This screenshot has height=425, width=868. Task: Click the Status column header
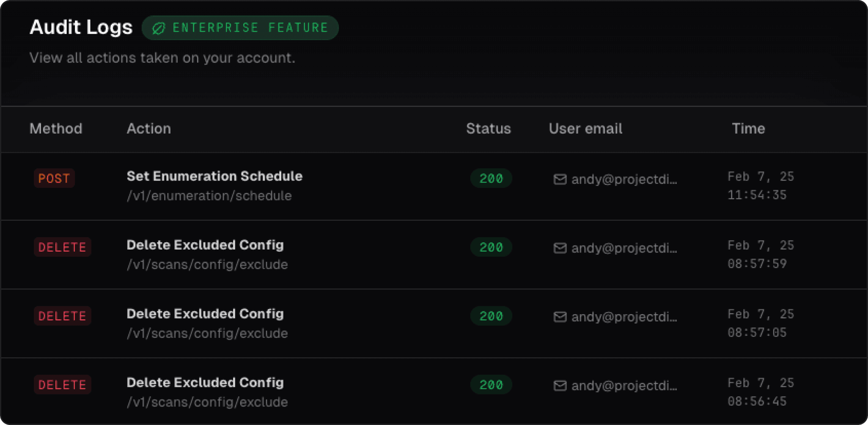[x=488, y=129]
